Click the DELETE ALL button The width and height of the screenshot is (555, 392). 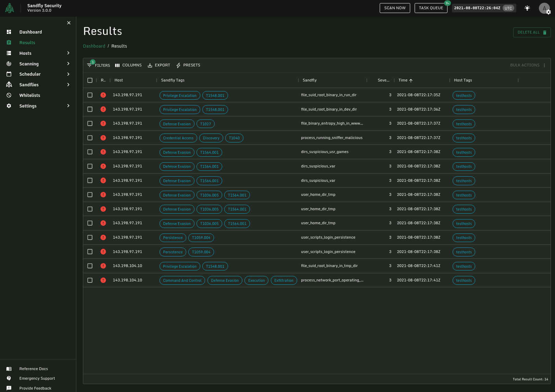point(532,33)
